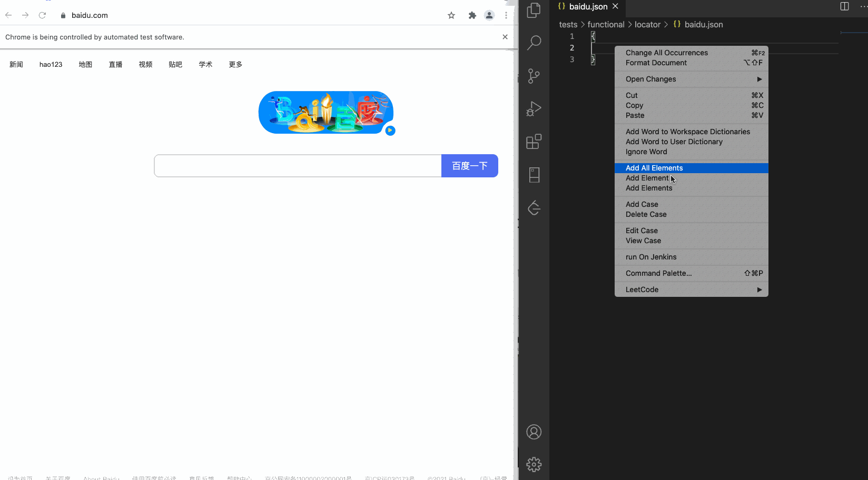Image resolution: width=868 pixels, height=480 pixels.
Task: Select Delete Case from the context menu
Action: pos(692,214)
